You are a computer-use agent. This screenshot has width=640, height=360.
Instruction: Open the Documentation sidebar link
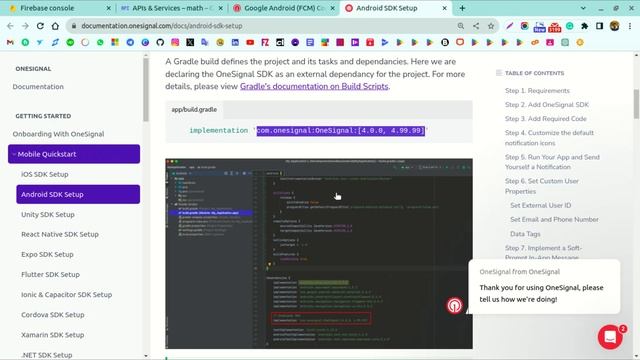tap(38, 87)
